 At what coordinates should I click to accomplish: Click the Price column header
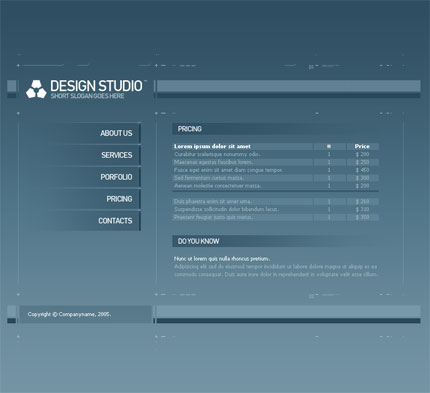362,146
